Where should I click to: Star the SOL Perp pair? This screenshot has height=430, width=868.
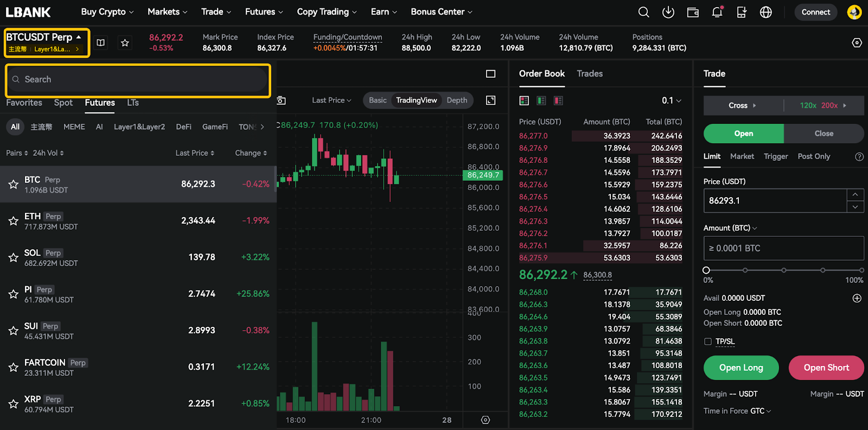tap(14, 257)
